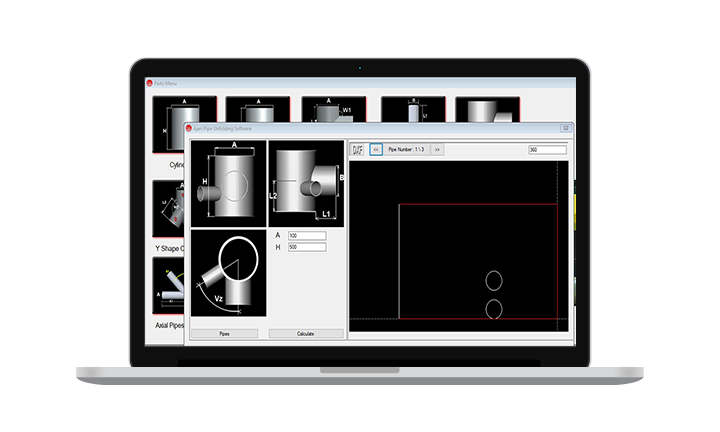
Task: Click the Calculate button
Action: click(306, 334)
